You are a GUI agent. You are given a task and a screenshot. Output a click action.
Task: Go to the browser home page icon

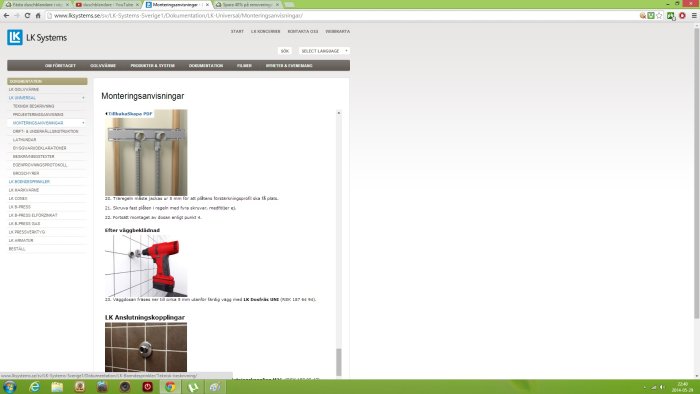click(38, 15)
